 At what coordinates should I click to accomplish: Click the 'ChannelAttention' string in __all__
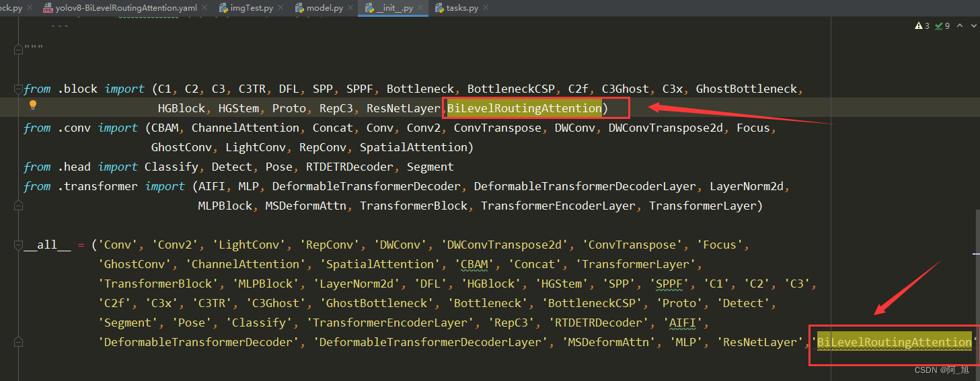(246, 264)
